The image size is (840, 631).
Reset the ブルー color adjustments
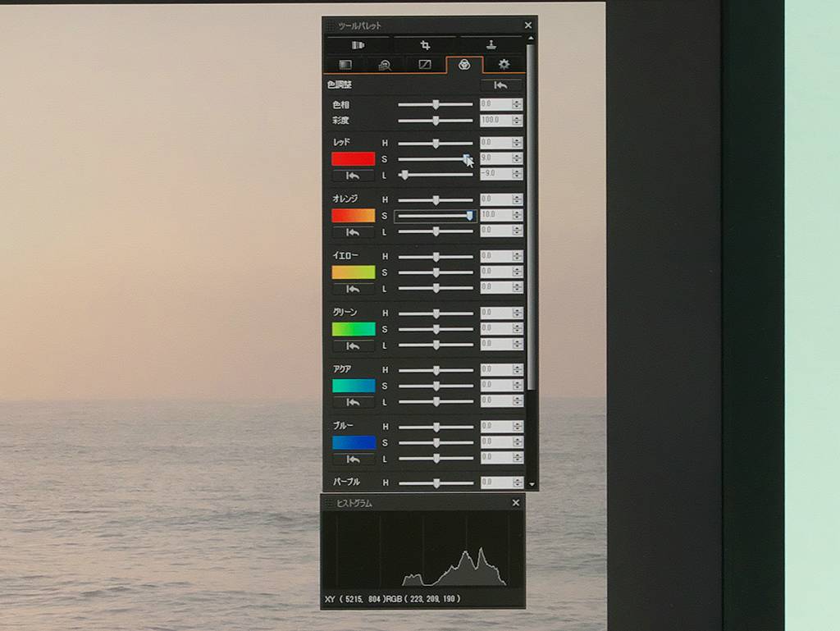point(353,459)
